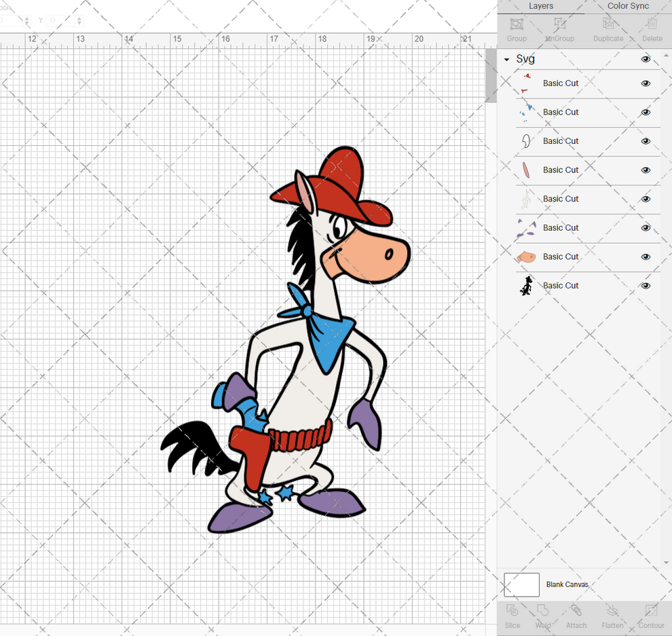Click the Y coordinate stepper arrows

coord(79,20)
